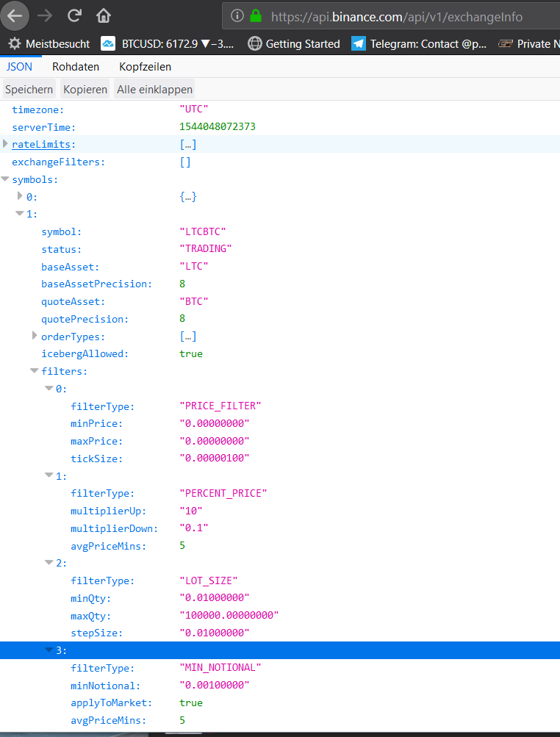Select the "MIN_NOTIONAL" value
Image resolution: width=560 pixels, height=737 pixels.
coord(220,668)
